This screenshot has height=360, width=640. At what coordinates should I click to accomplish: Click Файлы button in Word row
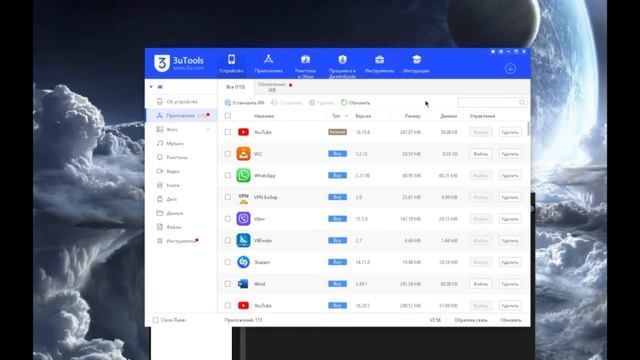480,284
